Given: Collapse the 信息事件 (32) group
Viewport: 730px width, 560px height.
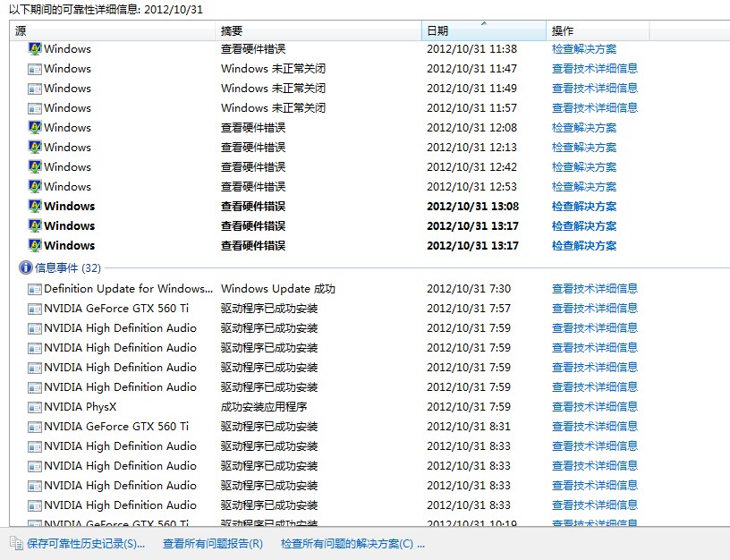Looking at the screenshot, I should [x=67, y=267].
